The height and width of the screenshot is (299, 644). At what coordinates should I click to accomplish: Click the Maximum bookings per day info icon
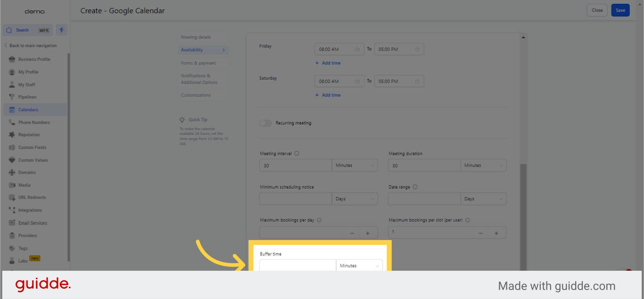click(x=319, y=220)
